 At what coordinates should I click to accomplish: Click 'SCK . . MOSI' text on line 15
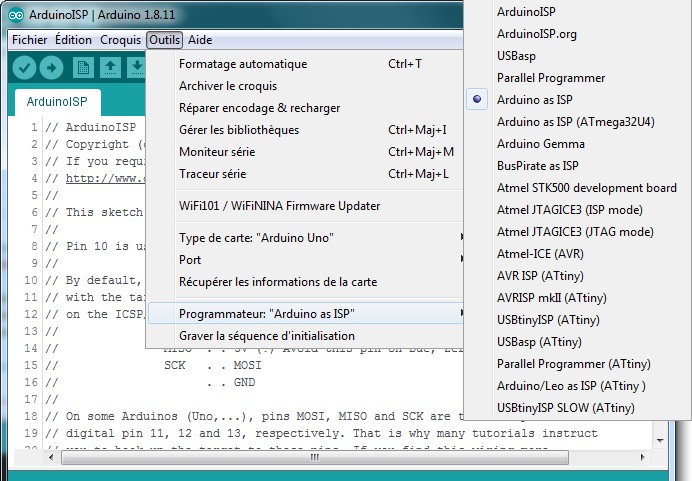(213, 366)
